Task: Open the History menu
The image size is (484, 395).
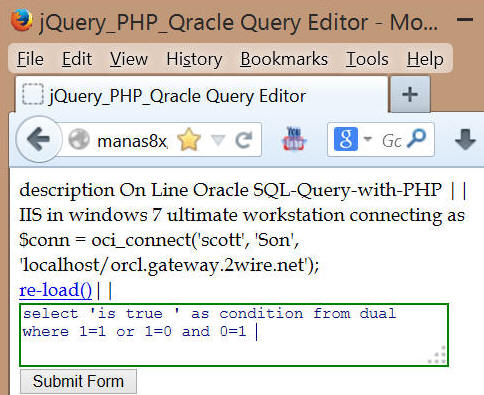Action: pos(194,59)
